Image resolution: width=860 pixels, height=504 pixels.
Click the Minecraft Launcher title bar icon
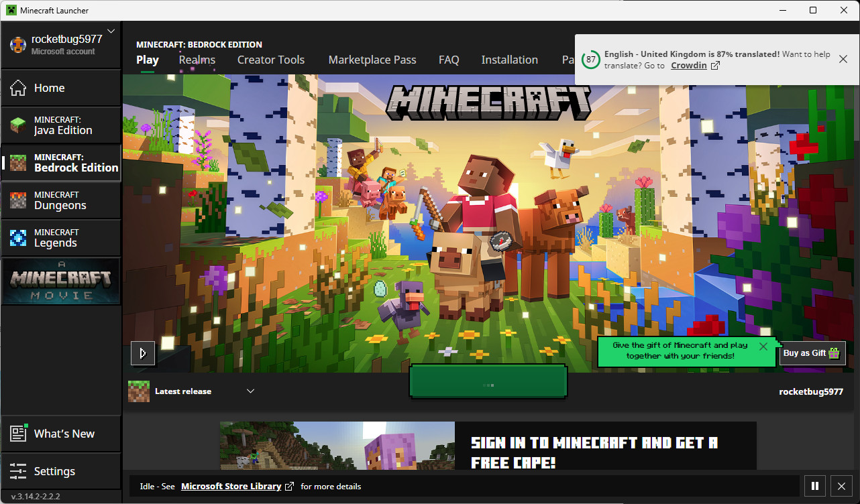[10, 10]
